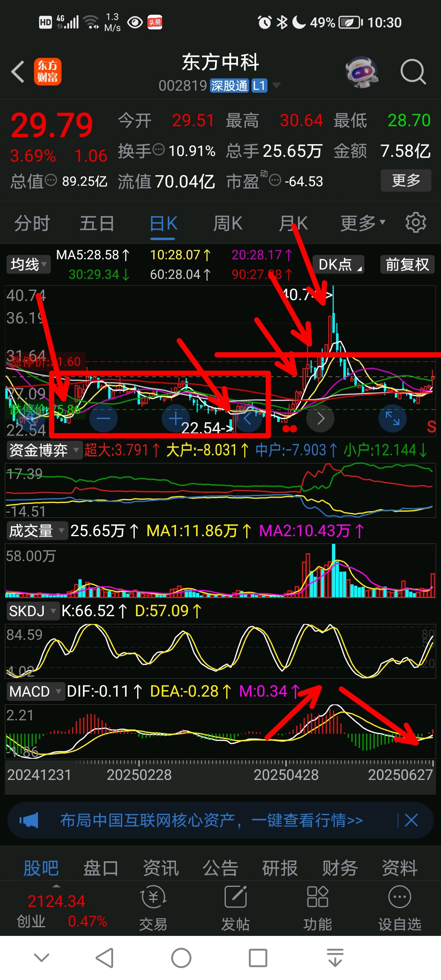
Task: Open the robot assistant avatar
Action: click(x=361, y=72)
